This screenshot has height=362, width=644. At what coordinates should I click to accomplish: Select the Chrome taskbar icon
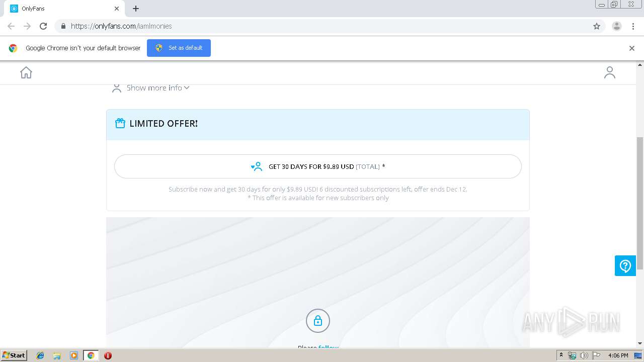coord(91,355)
